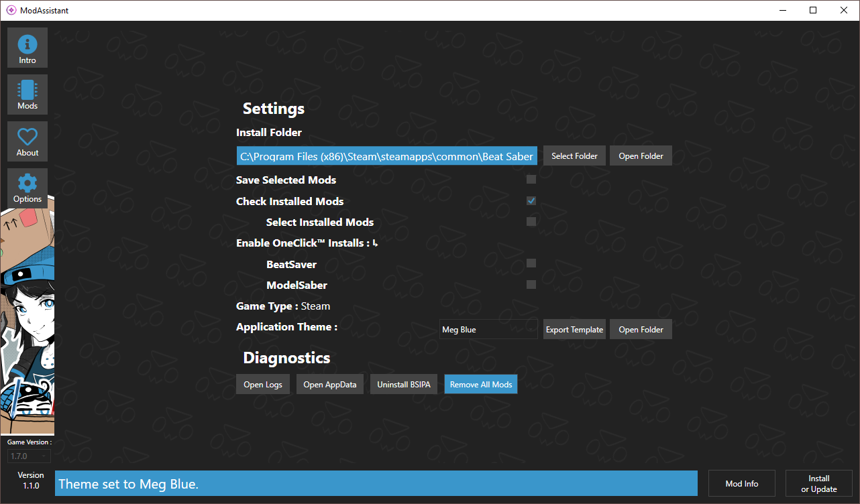
Task: Open the Intro page from the sidebar
Action: coord(28,48)
